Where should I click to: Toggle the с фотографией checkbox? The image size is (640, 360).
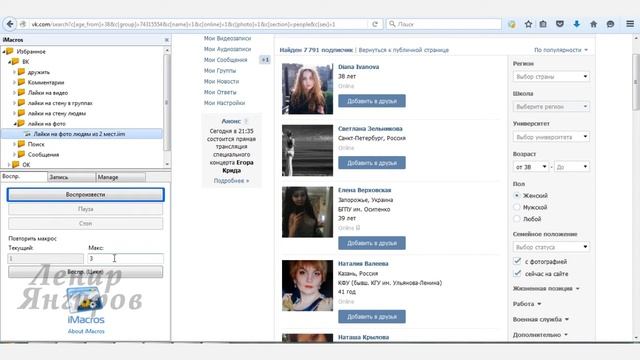[x=517, y=261]
